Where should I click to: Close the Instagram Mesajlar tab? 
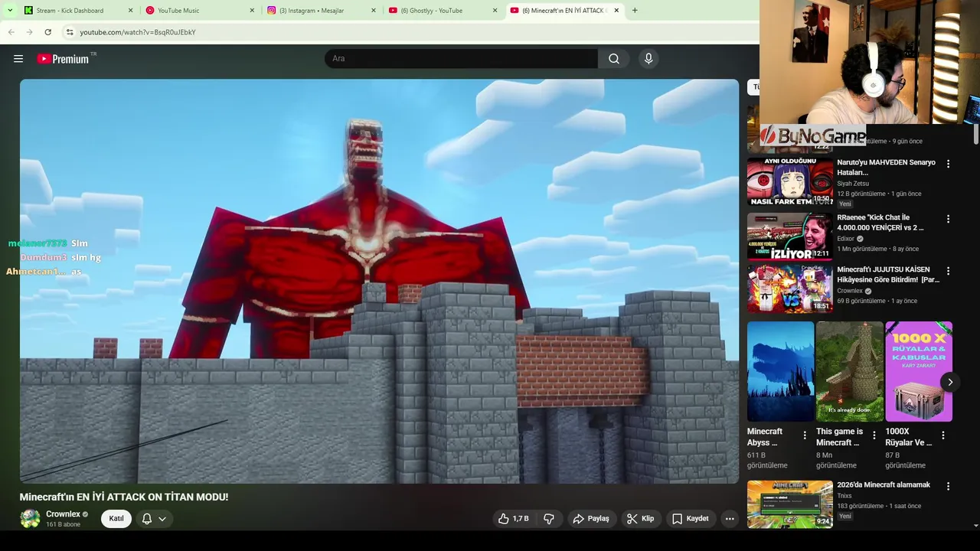click(374, 11)
